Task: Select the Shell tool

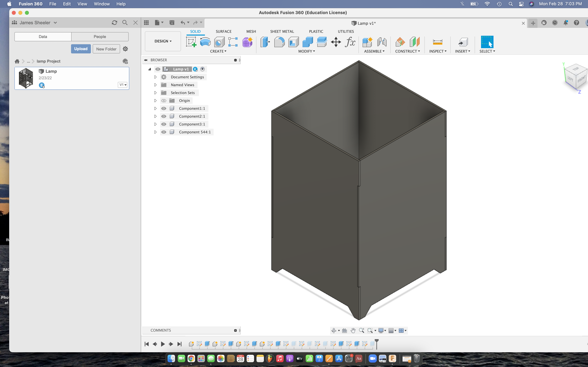Action: coord(293,42)
